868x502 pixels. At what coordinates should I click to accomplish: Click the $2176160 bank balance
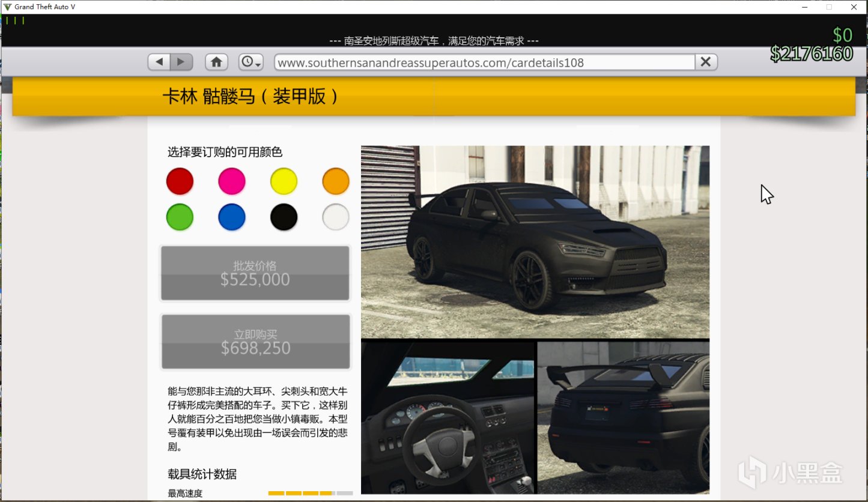[x=812, y=53]
